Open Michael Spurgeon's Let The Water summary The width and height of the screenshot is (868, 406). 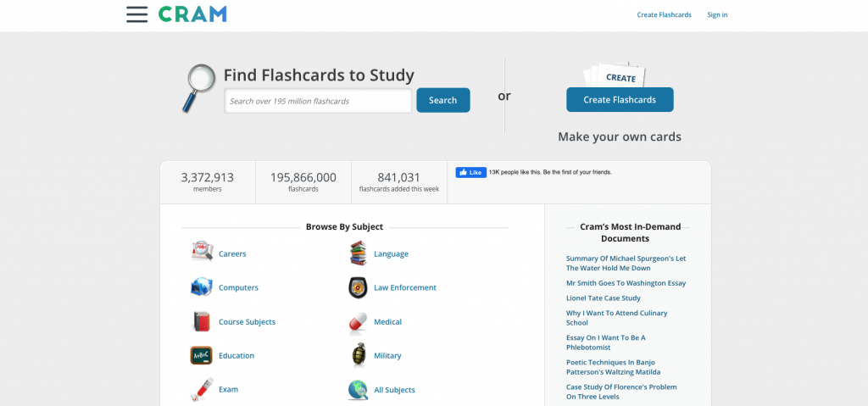click(626, 263)
